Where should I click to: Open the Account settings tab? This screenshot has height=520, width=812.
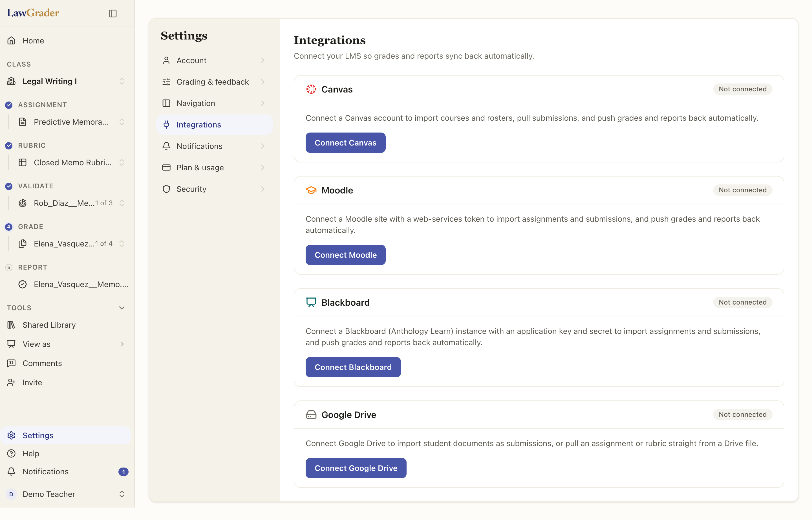[214, 60]
